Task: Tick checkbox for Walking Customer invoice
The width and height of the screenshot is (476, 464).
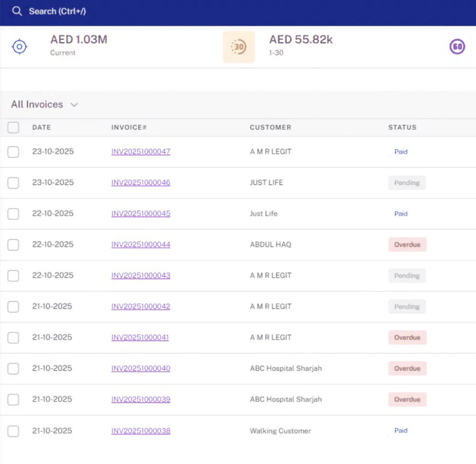Action: [13, 431]
